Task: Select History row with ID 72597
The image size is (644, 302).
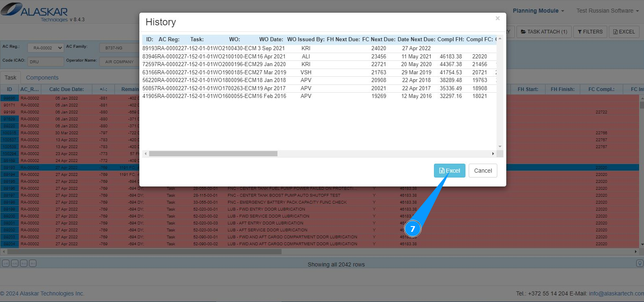Action: tap(319, 64)
